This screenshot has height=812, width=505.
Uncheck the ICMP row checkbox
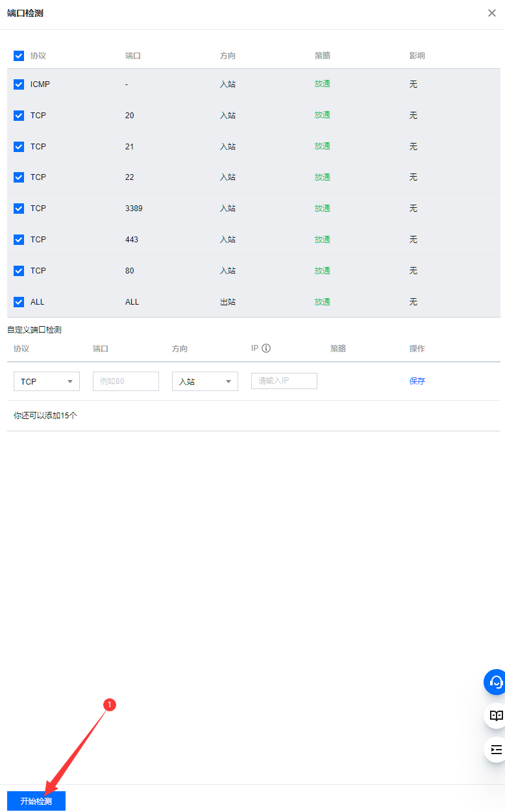tap(19, 84)
